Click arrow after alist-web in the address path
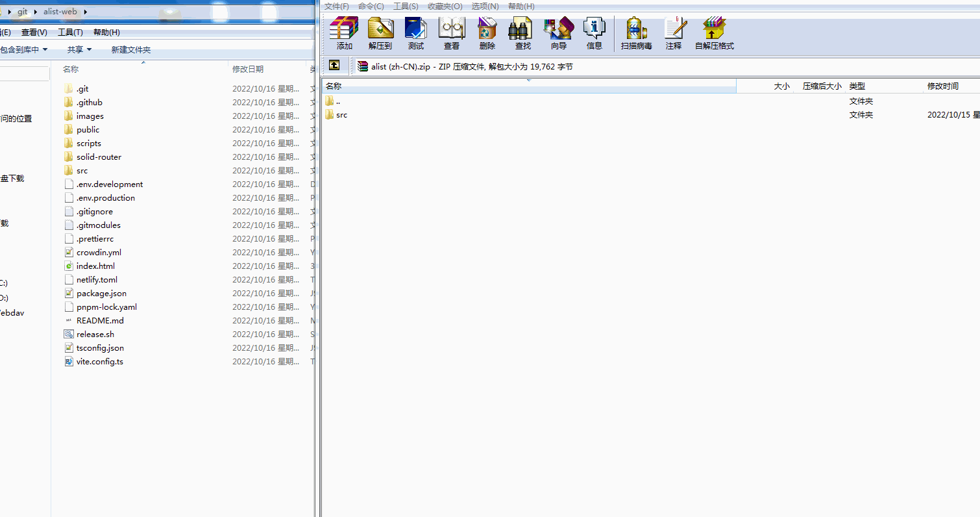This screenshot has height=517, width=980. pos(86,12)
